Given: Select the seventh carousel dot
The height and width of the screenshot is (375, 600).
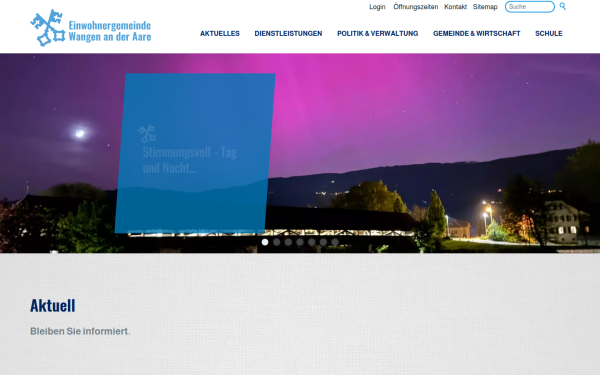Looking at the screenshot, I should pos(335,242).
